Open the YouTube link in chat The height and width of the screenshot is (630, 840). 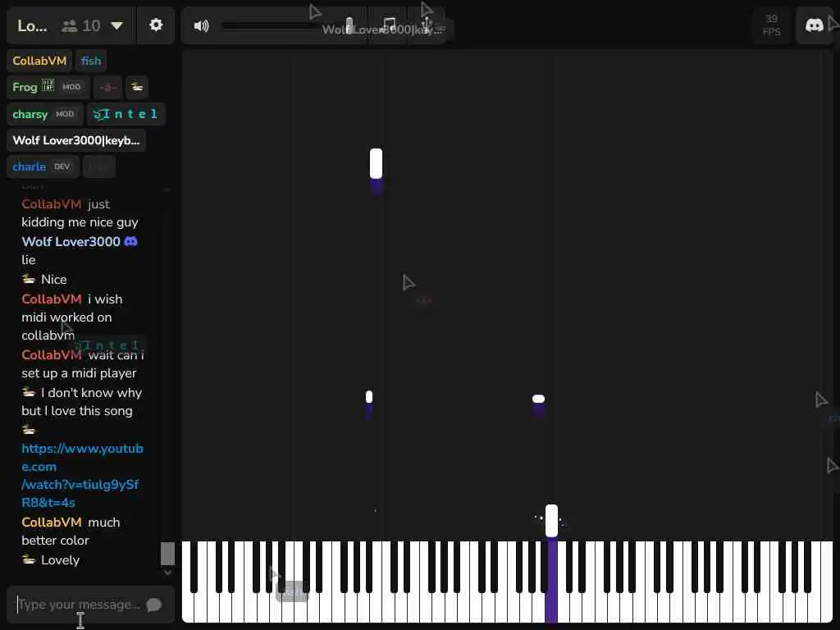point(82,475)
